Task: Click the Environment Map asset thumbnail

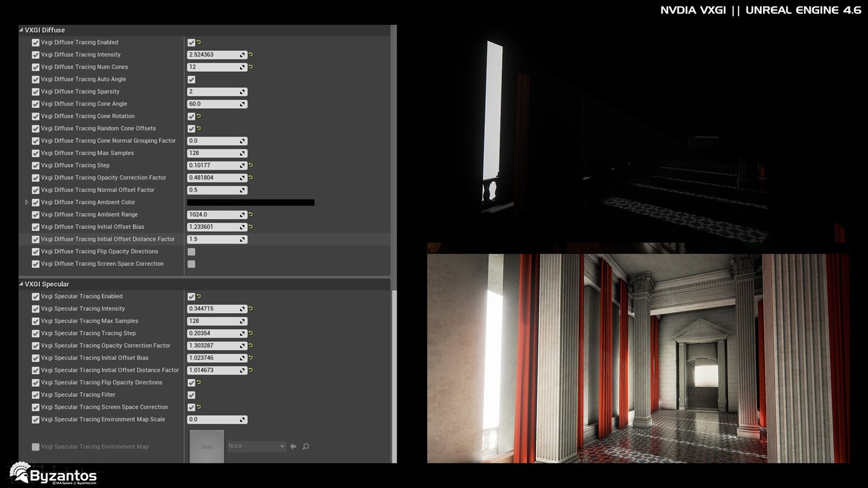Action: [x=207, y=446]
